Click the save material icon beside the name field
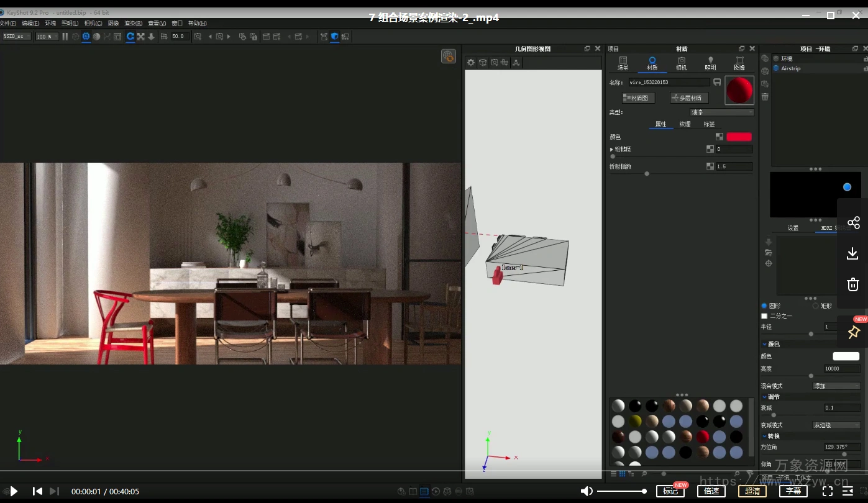Viewport: 868px width, 503px height. 717,82
